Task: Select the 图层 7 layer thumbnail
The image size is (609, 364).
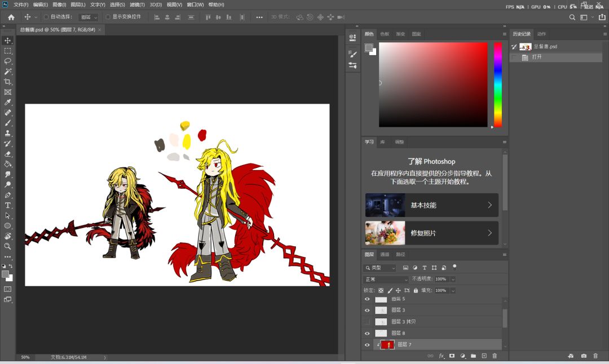Action: pyautogui.click(x=387, y=345)
